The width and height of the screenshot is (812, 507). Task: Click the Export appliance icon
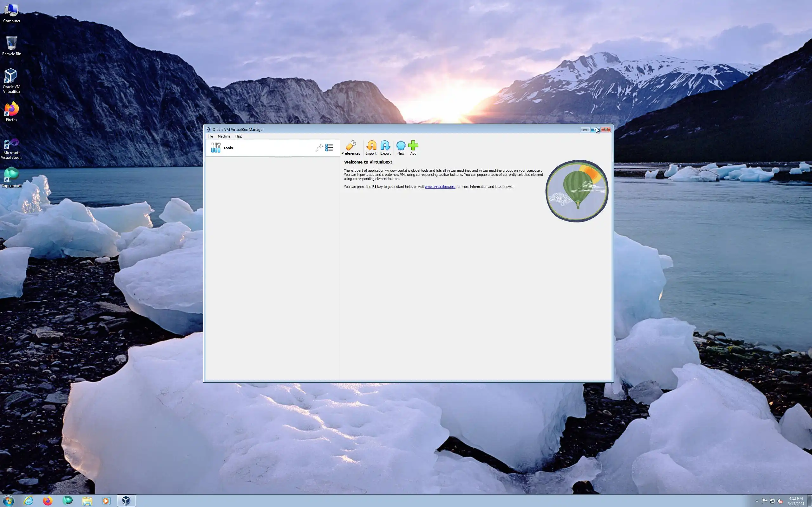(x=385, y=148)
